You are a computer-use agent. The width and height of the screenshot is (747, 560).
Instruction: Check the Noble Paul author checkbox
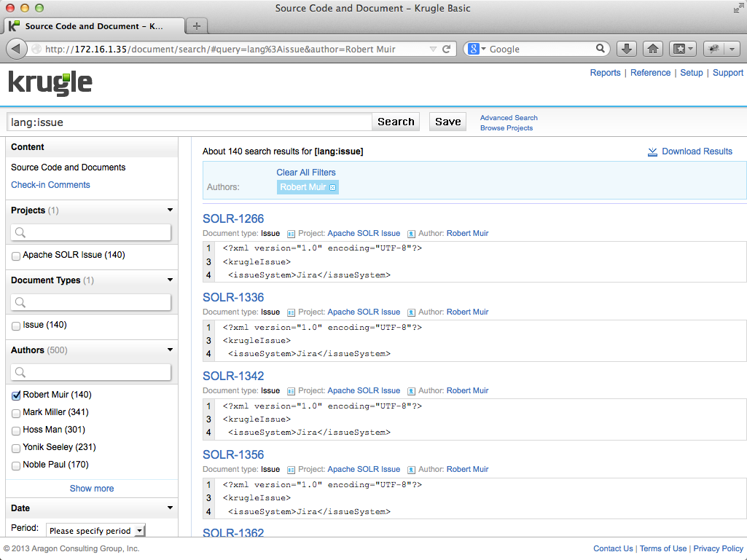coord(16,466)
